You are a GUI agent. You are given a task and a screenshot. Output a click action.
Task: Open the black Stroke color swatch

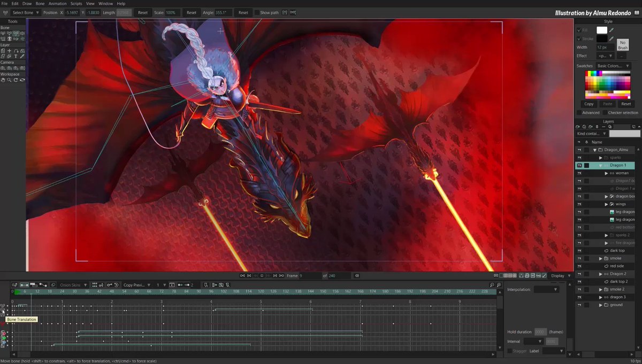[x=602, y=38]
